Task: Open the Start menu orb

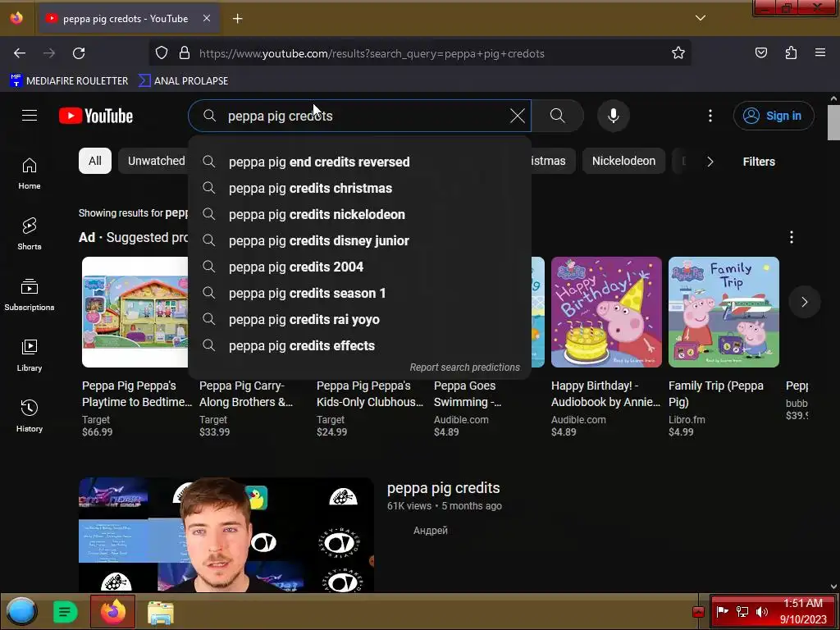Action: pos(21,611)
